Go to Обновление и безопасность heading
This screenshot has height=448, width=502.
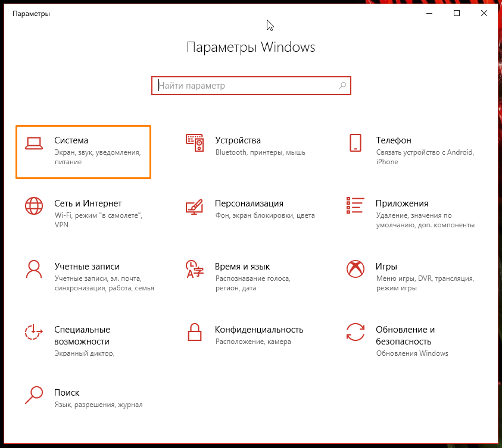[x=406, y=336]
